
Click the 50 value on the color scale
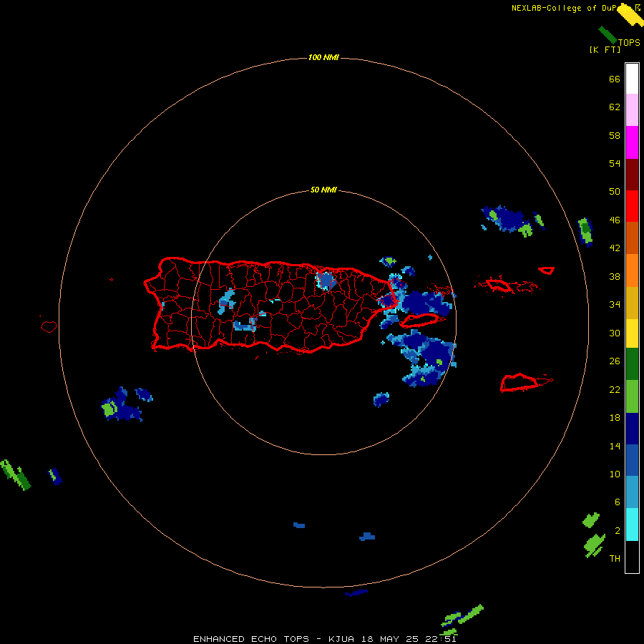point(615,192)
